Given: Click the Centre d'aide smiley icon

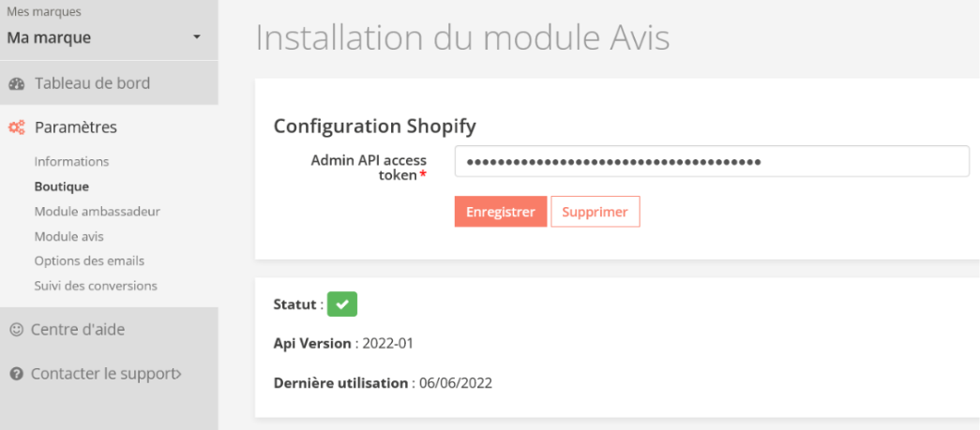Looking at the screenshot, I should [x=16, y=330].
